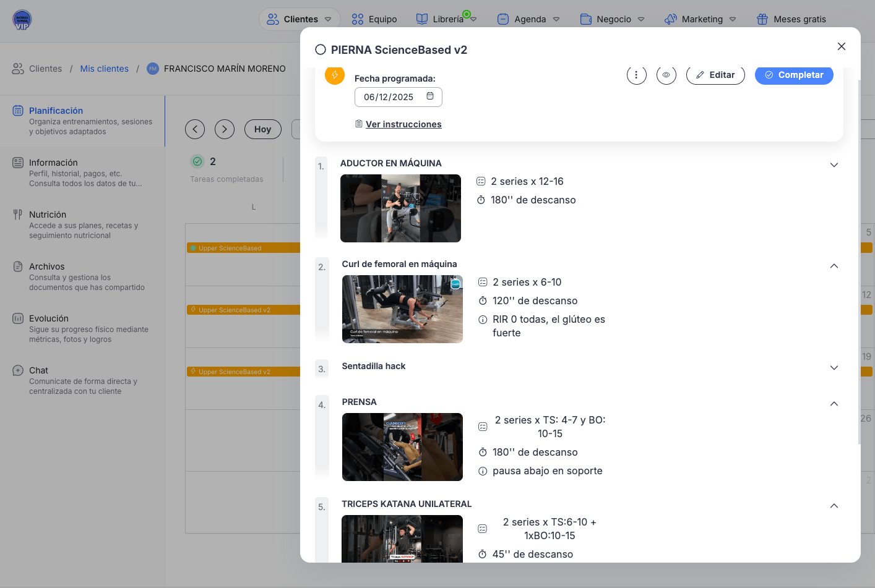
Task: Collapse the PRENSA exercise details
Action: click(834, 404)
